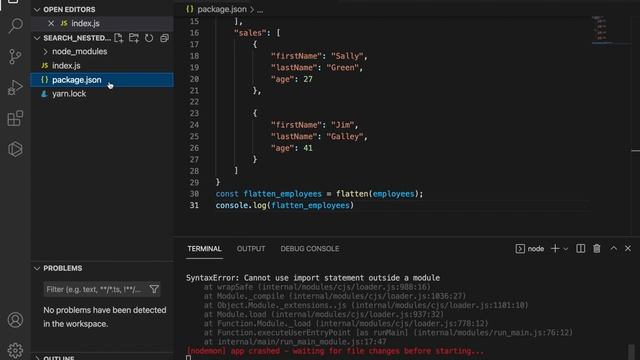Open index.js in the file tree

pos(66,65)
